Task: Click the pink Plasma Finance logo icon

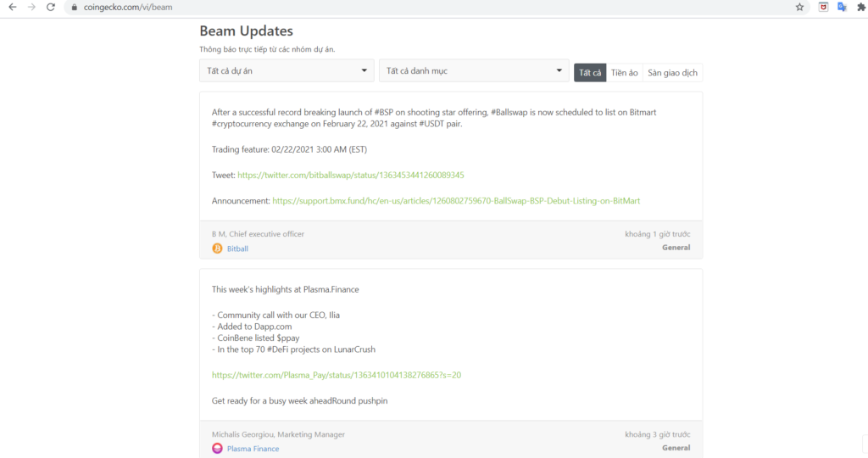Action: coord(217,449)
